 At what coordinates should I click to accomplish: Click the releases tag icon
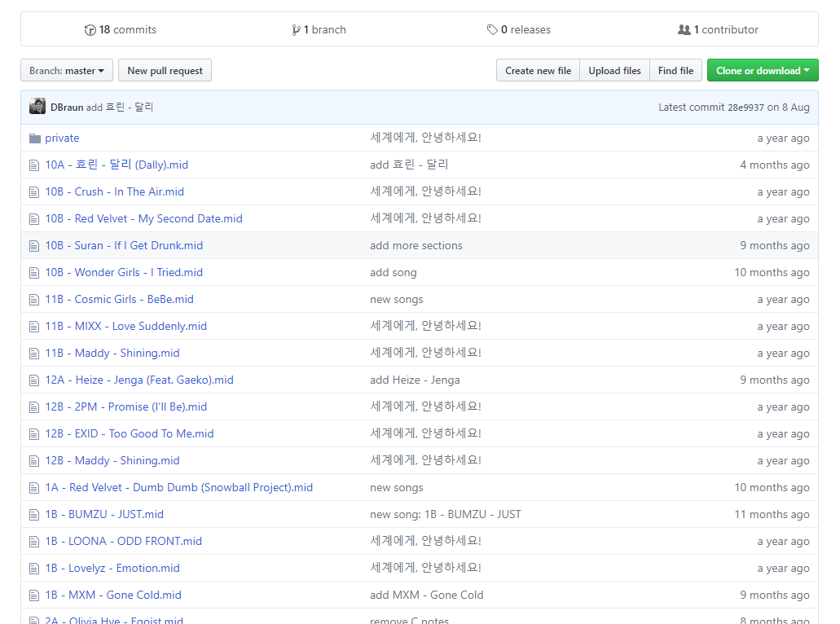tap(492, 30)
